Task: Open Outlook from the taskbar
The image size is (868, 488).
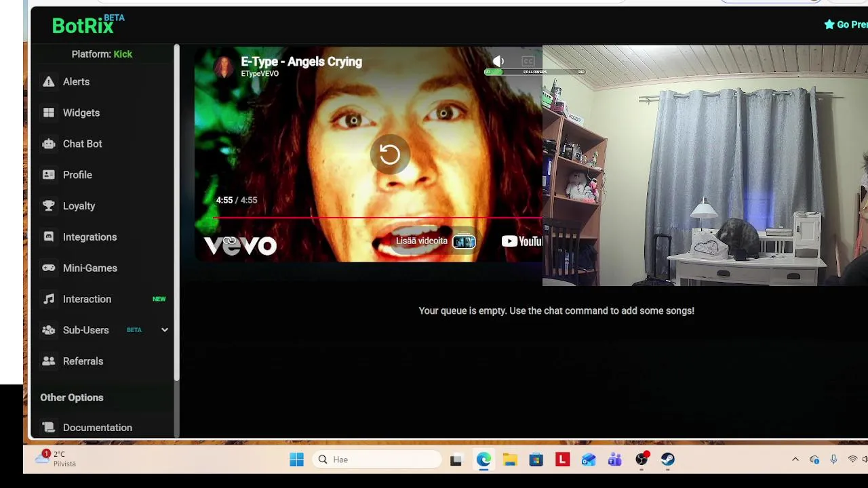Action: coord(589,460)
